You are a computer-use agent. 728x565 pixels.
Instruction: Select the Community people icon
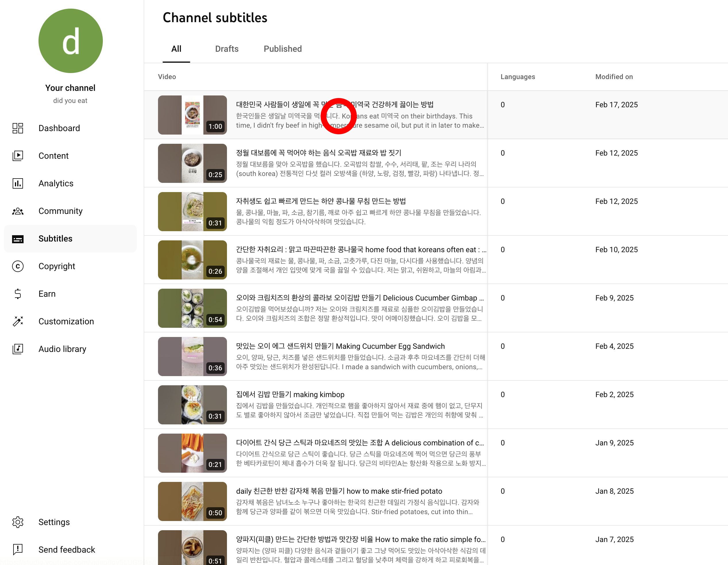pos(18,211)
